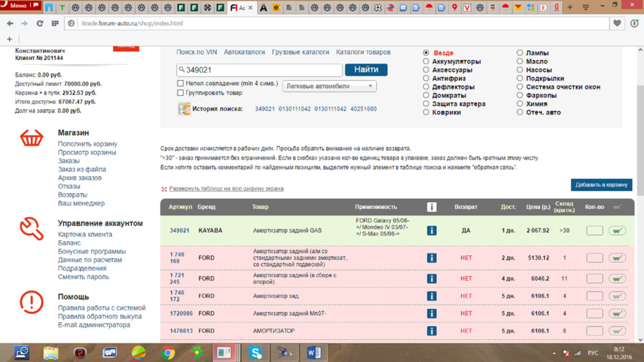Click the red wrench account icon
Viewport: 644px width, 362px height.
(32, 228)
